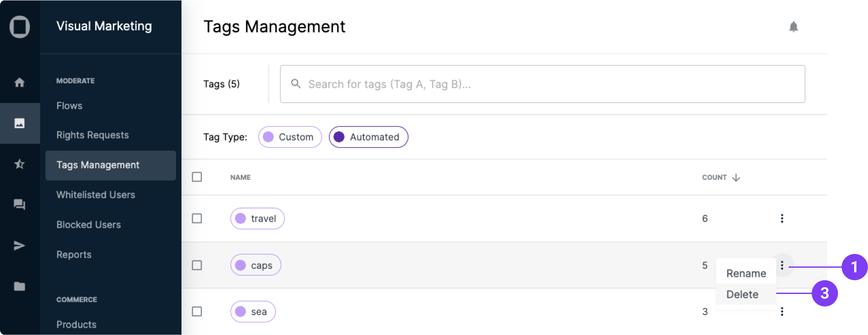
Task: Toggle the Automated tag type filter
Action: pos(368,137)
